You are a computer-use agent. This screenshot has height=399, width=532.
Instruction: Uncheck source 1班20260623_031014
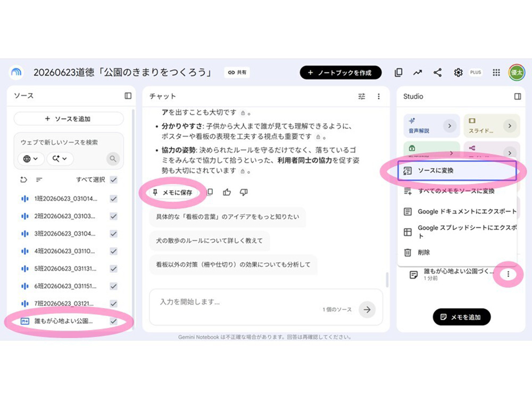point(114,198)
